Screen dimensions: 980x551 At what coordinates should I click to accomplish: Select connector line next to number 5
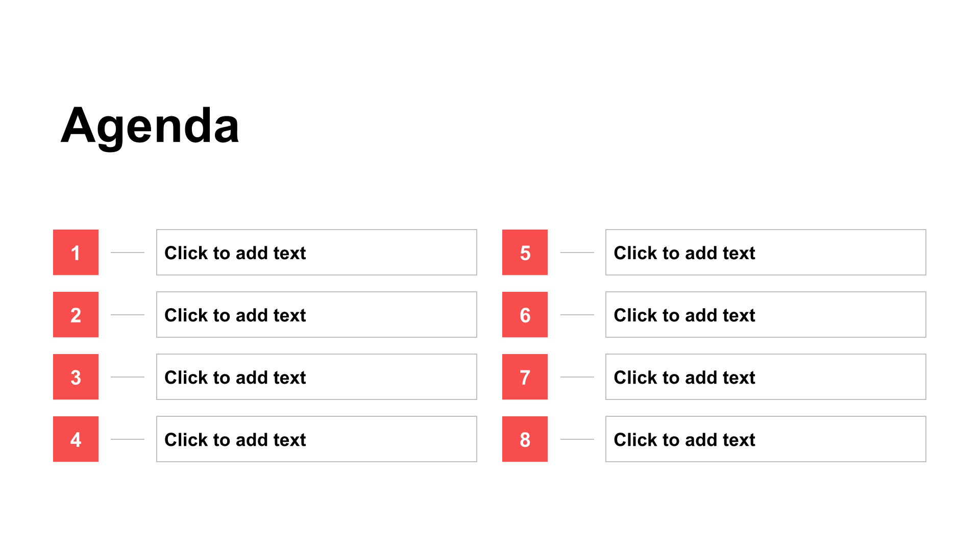pos(577,253)
